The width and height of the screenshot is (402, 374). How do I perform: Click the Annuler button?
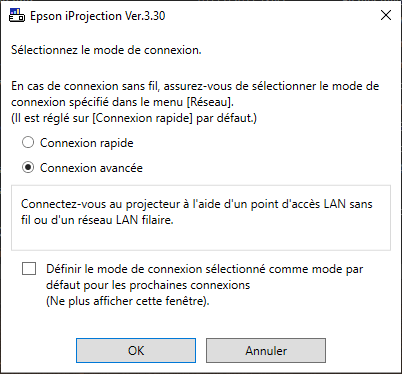[266, 351]
